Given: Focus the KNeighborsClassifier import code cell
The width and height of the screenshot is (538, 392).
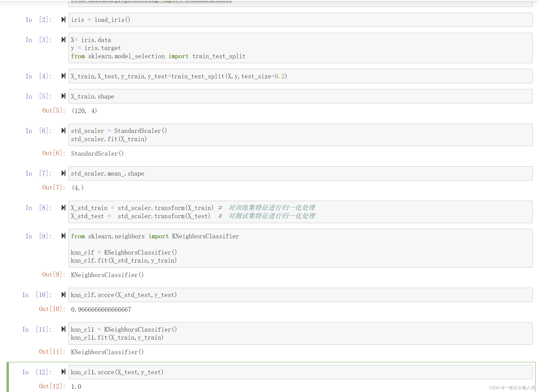Looking at the screenshot, I should click(301, 248).
